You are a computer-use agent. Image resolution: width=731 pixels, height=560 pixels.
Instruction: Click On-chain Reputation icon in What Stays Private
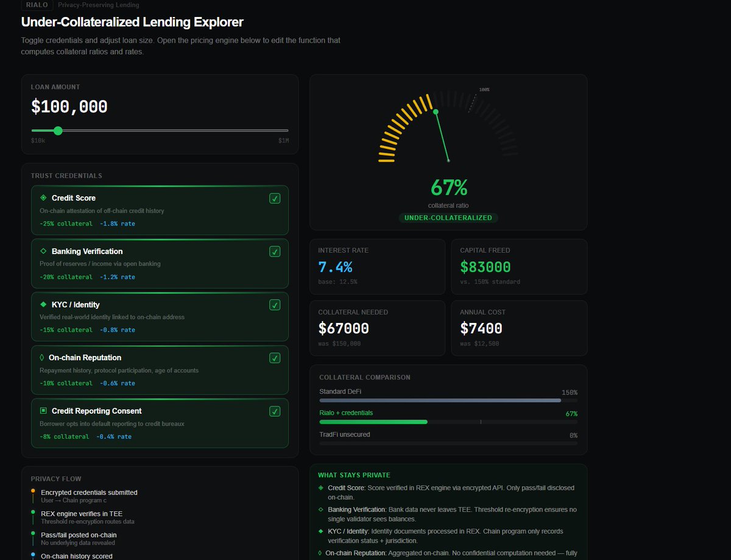(x=320, y=553)
